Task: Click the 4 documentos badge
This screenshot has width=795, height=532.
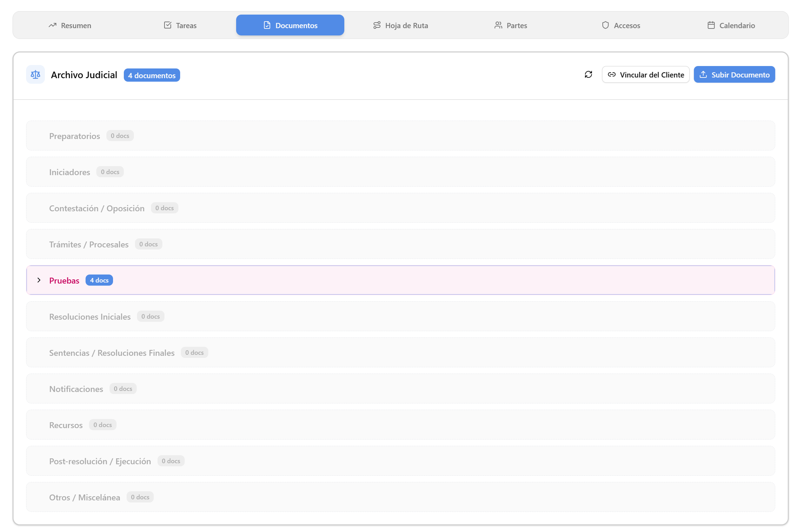Action: click(152, 75)
